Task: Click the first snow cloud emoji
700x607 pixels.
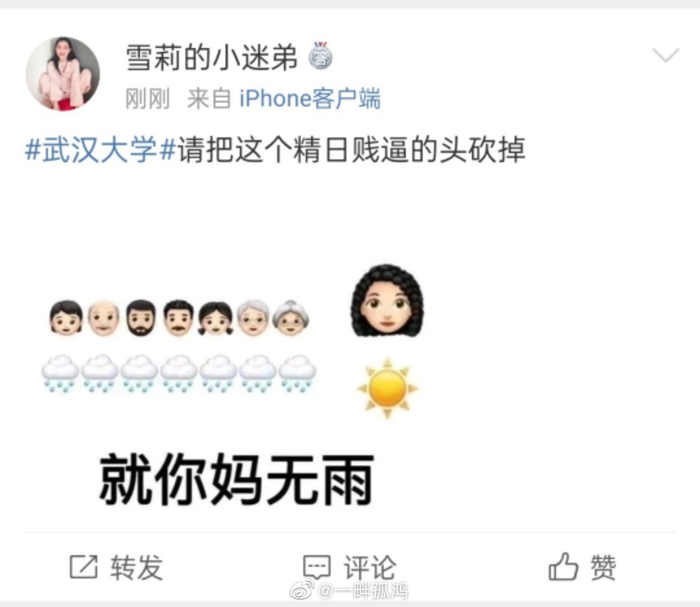Action: pyautogui.click(x=60, y=374)
